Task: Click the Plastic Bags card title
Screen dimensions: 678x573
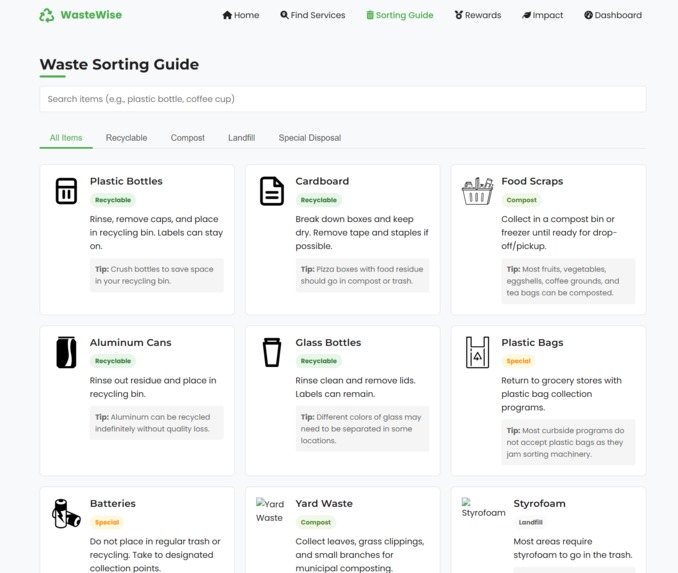Action: tap(532, 343)
